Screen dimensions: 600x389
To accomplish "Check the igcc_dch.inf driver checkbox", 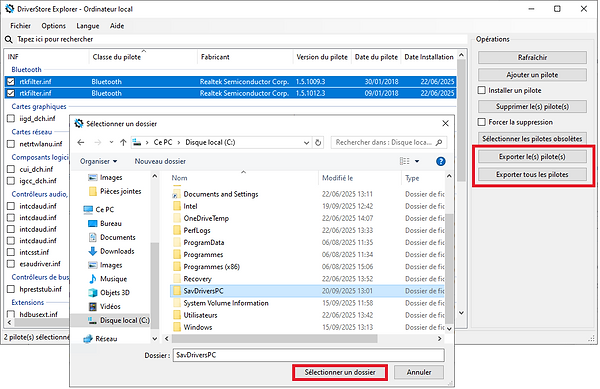I will [11, 181].
